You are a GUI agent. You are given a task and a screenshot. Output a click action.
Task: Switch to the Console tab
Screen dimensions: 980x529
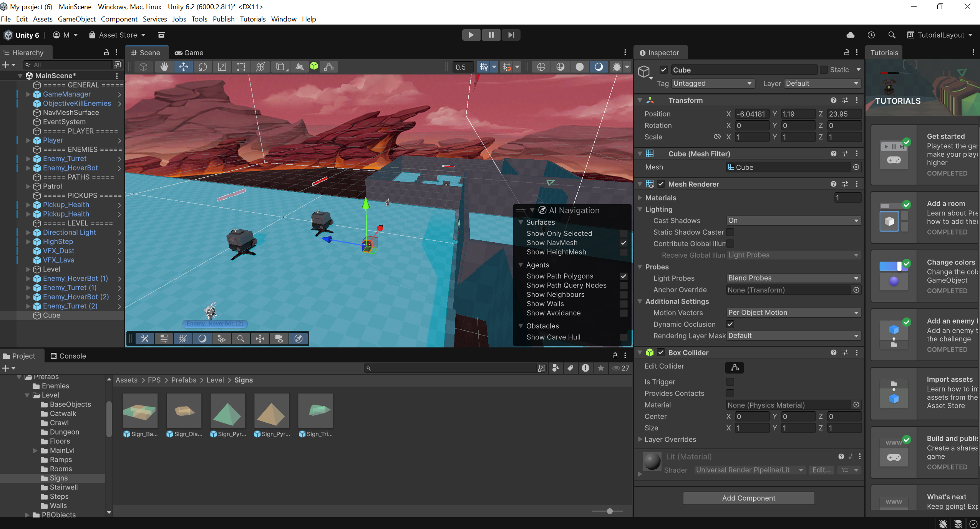click(x=68, y=356)
